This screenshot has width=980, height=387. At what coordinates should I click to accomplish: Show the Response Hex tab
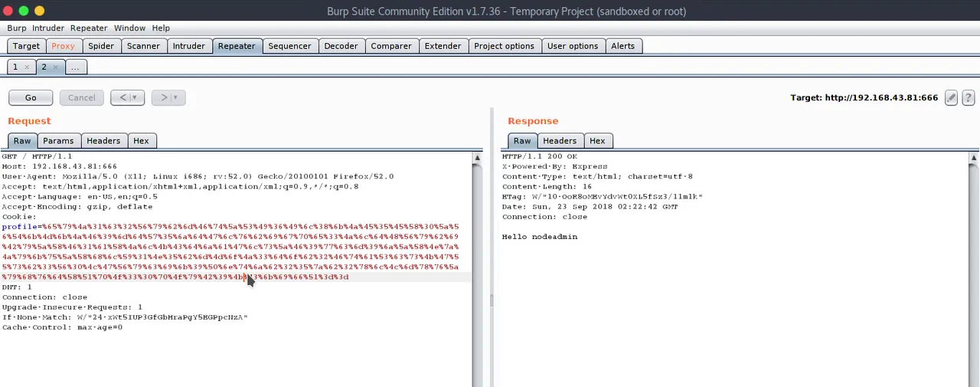point(597,141)
